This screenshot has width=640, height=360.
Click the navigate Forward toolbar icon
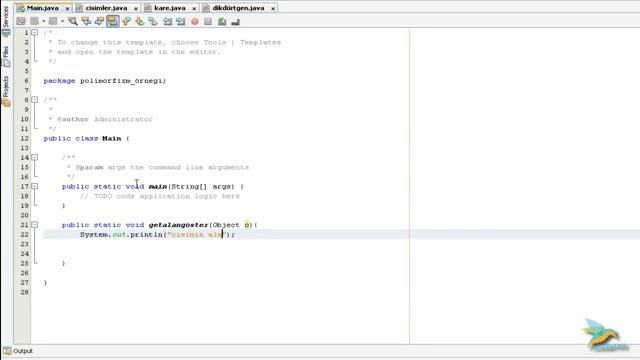[53, 21]
